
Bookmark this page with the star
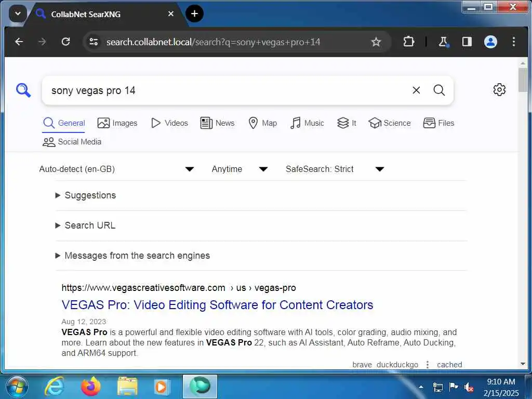376,42
